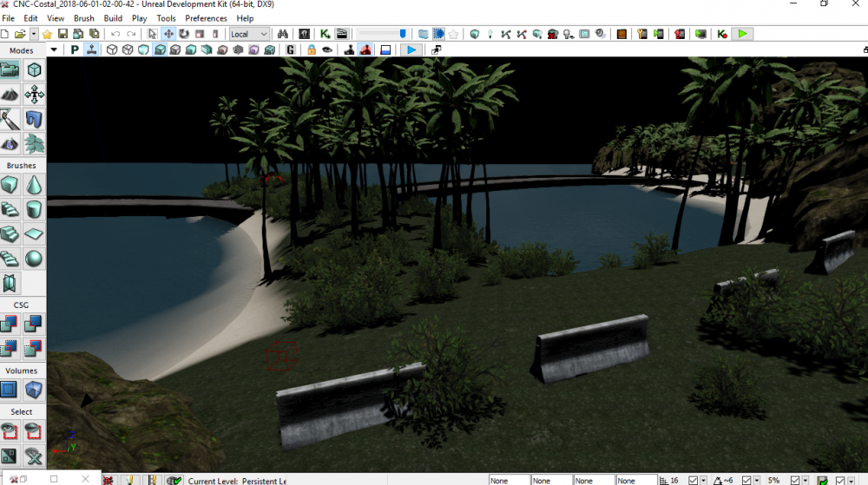
Task: Open the File menu
Action: pyautogui.click(x=9, y=18)
